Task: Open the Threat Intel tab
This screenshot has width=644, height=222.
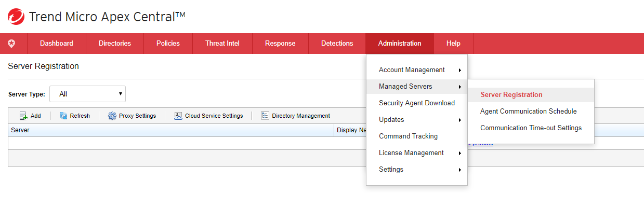Action: point(222,44)
